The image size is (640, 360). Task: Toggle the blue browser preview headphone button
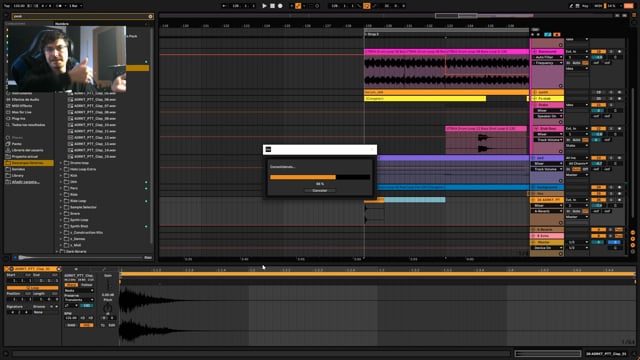pos(15,258)
